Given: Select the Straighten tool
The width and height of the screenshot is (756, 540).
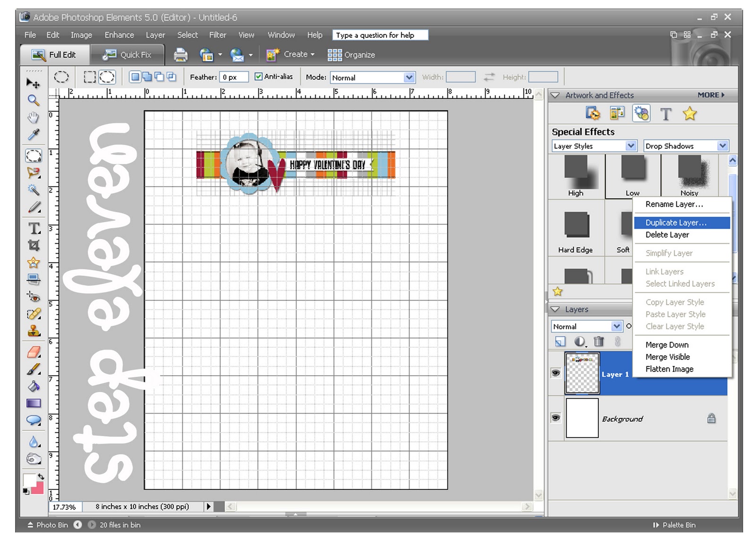Looking at the screenshot, I should click(x=34, y=279).
